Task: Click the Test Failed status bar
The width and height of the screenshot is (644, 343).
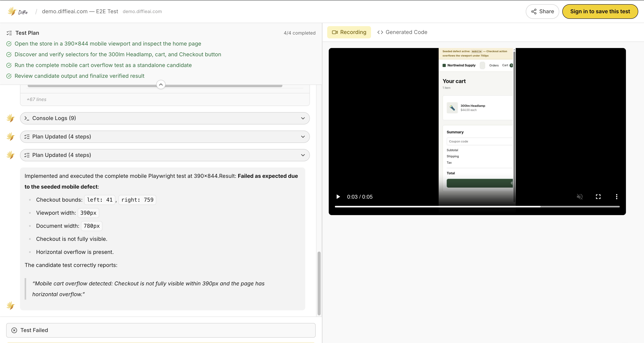Action: click(x=161, y=330)
